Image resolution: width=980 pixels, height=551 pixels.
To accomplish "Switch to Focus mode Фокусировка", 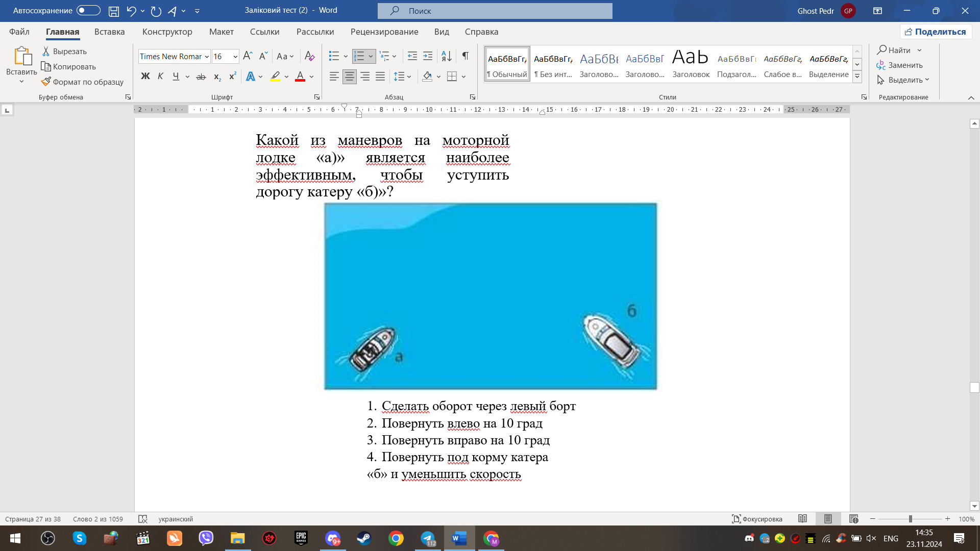I will [757, 519].
